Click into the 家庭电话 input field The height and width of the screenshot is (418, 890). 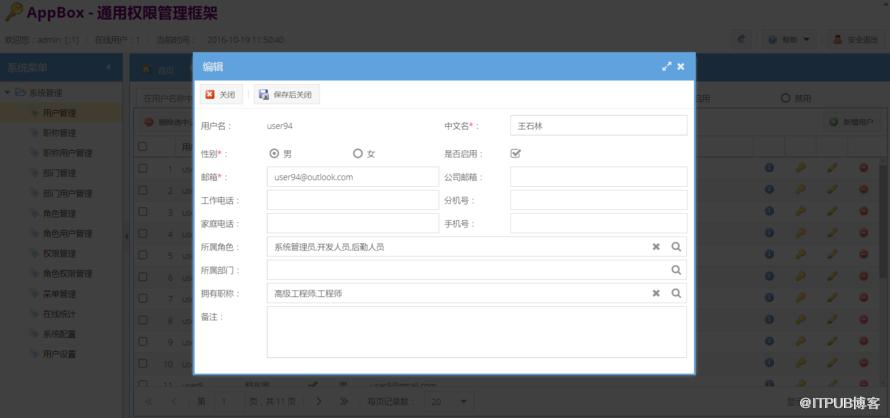tap(352, 224)
